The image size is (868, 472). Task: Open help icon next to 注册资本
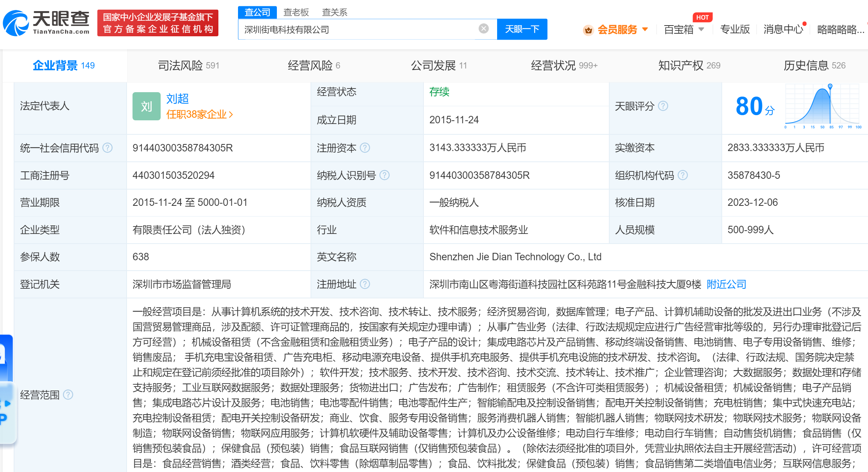pyautogui.click(x=365, y=148)
